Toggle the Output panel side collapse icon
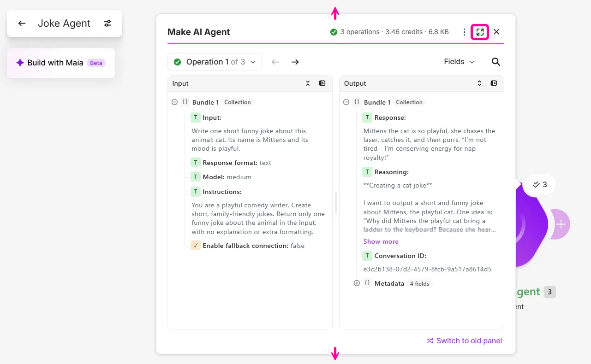This screenshot has height=364, width=591. tap(494, 83)
